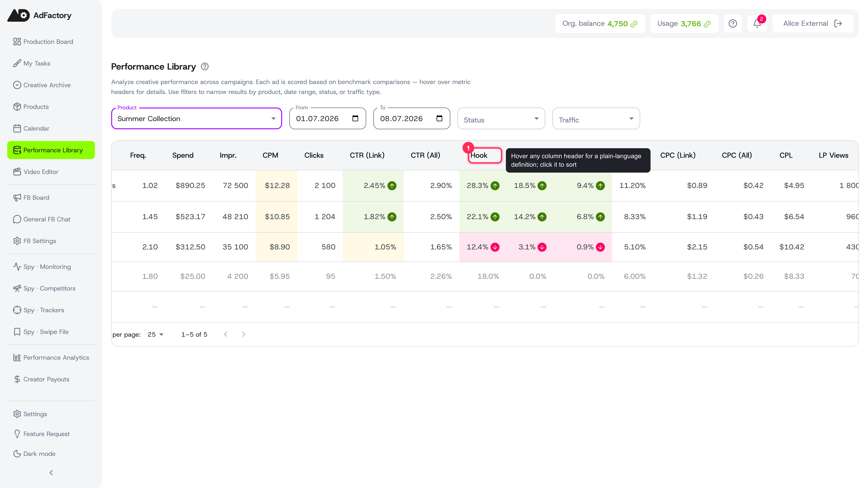This screenshot has height=488, width=868.
Task: Open Spy Trackers in the sidebar
Action: pos(51,310)
